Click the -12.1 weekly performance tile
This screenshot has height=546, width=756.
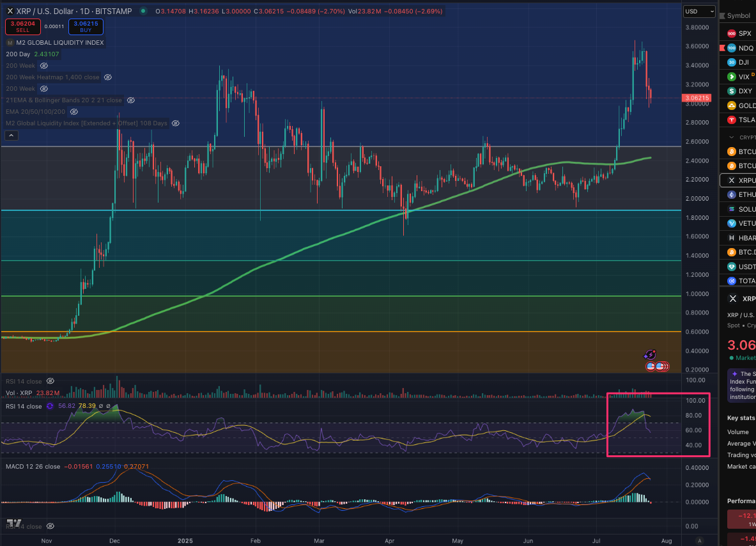pos(741,519)
